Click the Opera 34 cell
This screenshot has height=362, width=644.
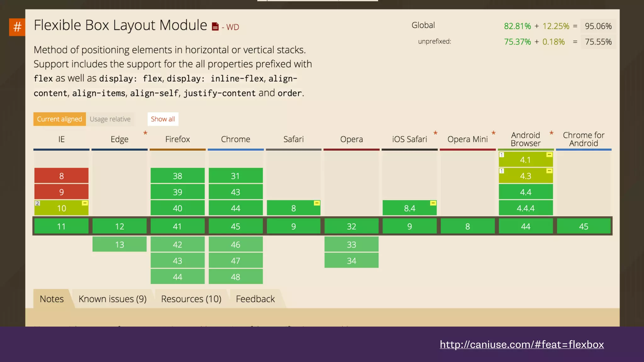(352, 261)
